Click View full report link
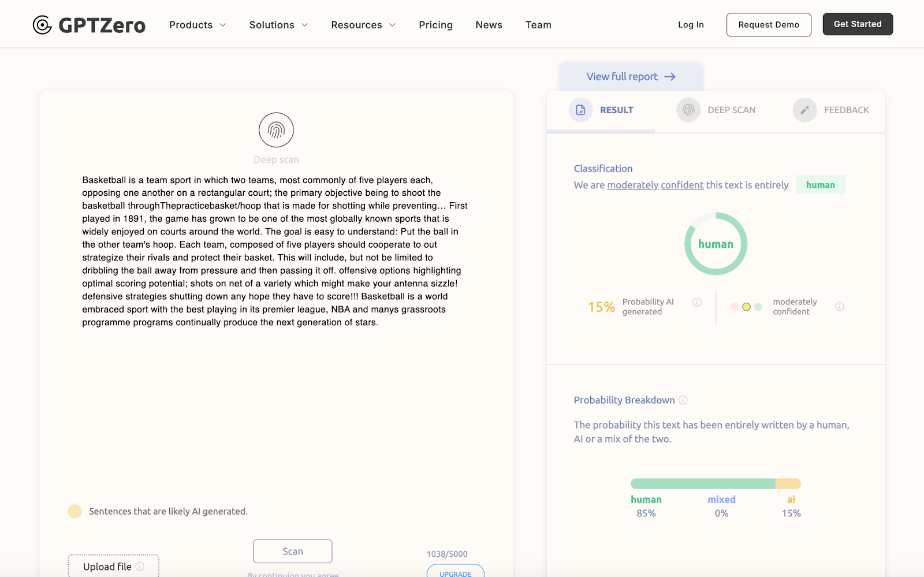Screen dimensions: 924x577 [631, 77]
